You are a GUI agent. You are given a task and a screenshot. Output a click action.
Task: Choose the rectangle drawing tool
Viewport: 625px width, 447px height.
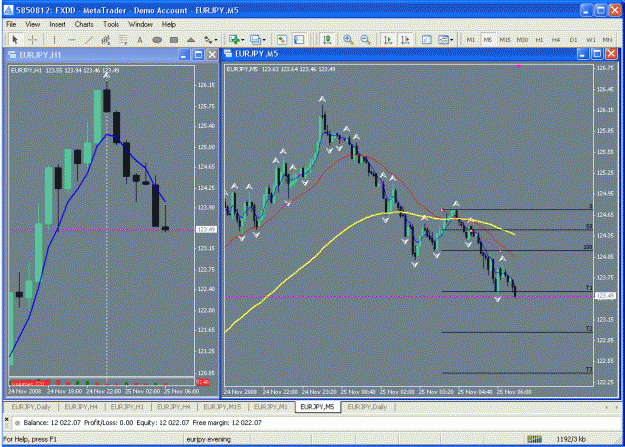(174, 39)
